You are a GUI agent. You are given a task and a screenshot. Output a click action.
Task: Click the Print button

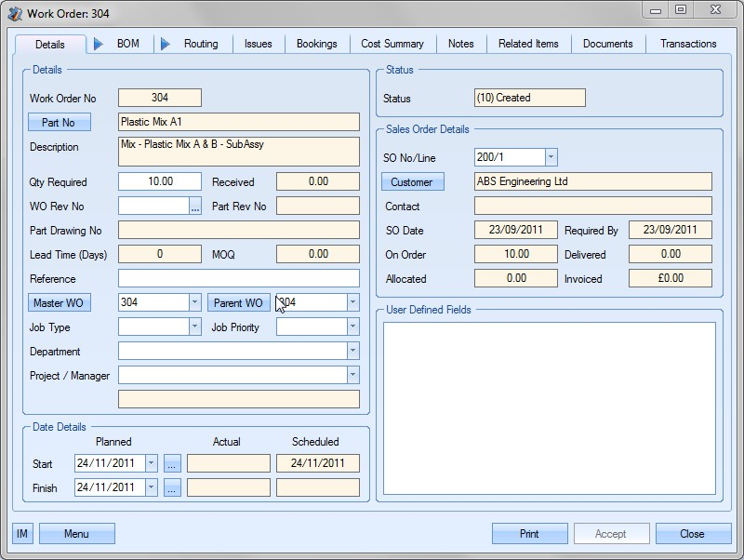(x=529, y=534)
